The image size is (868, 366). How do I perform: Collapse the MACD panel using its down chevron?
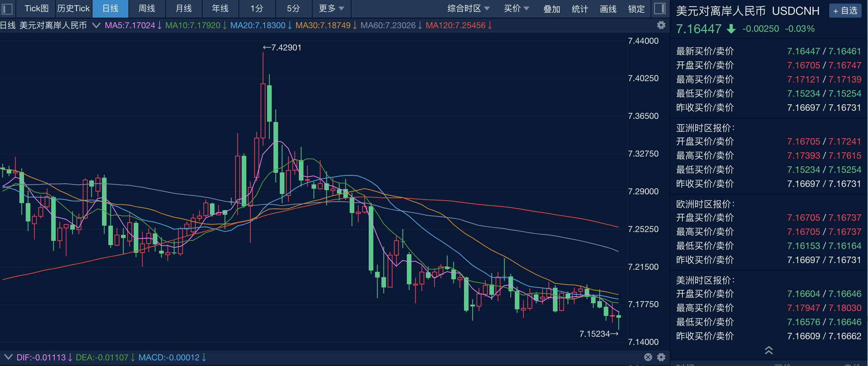click(x=8, y=357)
